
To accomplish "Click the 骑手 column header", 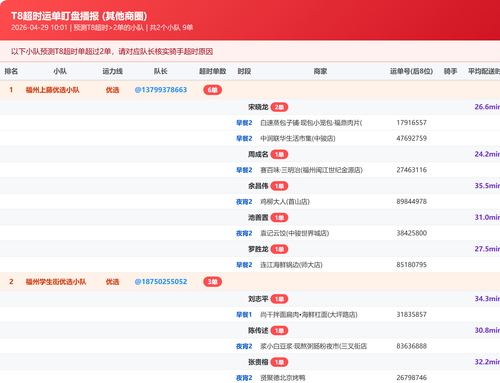I will coord(450,71).
